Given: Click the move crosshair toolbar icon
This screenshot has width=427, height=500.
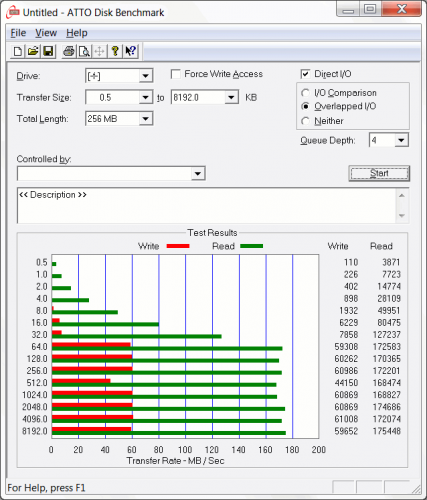Looking at the screenshot, I should [99, 52].
